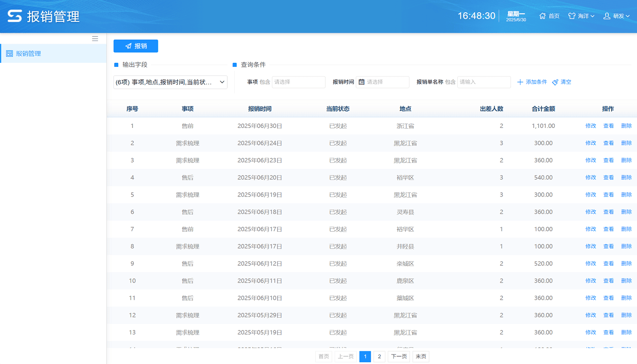Click the 清空 eraser icon to clear conditions
The width and height of the screenshot is (637, 364).
pyautogui.click(x=555, y=82)
